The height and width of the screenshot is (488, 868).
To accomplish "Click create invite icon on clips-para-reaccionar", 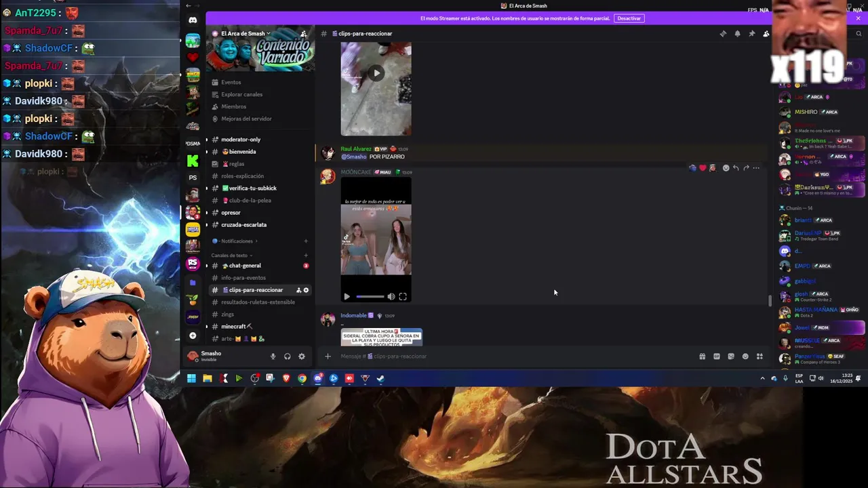I will [298, 290].
